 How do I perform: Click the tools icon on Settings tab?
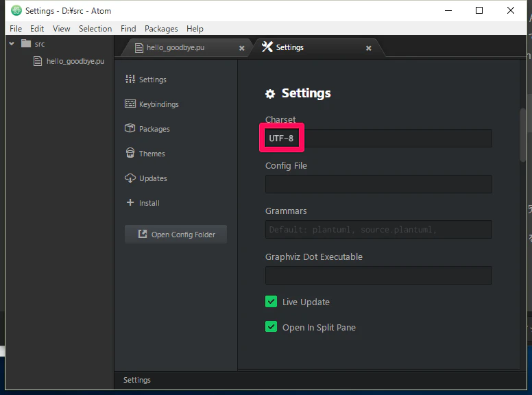[267, 47]
